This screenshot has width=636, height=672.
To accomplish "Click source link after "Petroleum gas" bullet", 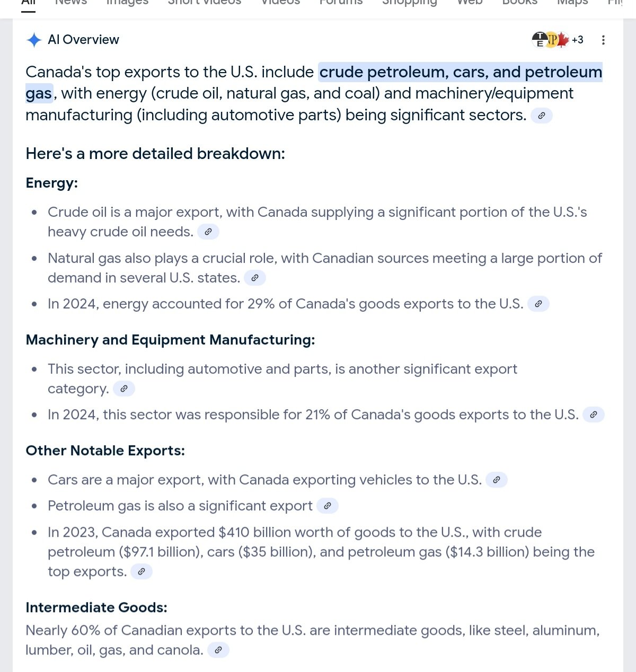I will point(327,506).
